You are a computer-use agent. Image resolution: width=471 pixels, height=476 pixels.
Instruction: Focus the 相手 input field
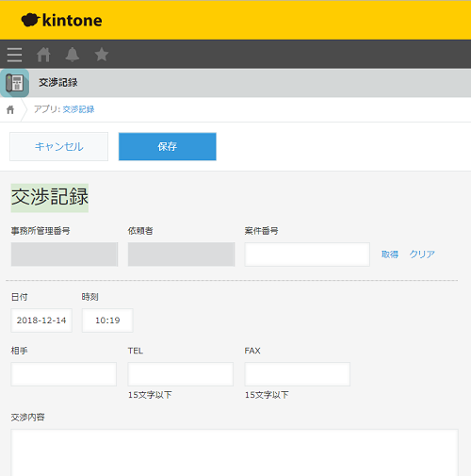(x=64, y=374)
